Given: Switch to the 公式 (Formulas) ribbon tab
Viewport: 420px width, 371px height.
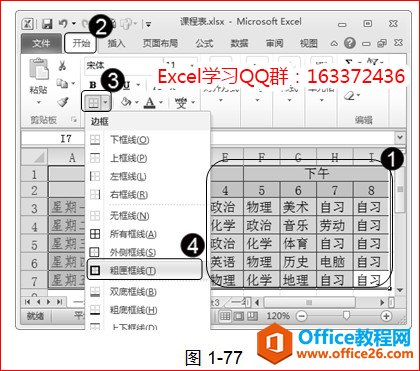Looking at the screenshot, I should 204,43.
